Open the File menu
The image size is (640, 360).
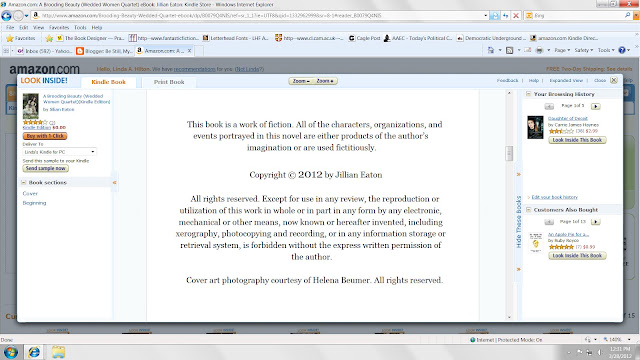point(10,27)
